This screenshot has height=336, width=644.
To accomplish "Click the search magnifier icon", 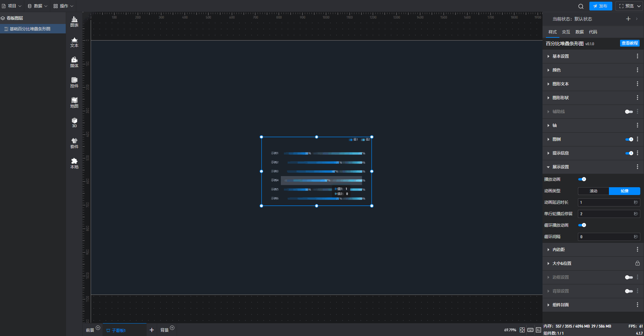I will point(581,6).
